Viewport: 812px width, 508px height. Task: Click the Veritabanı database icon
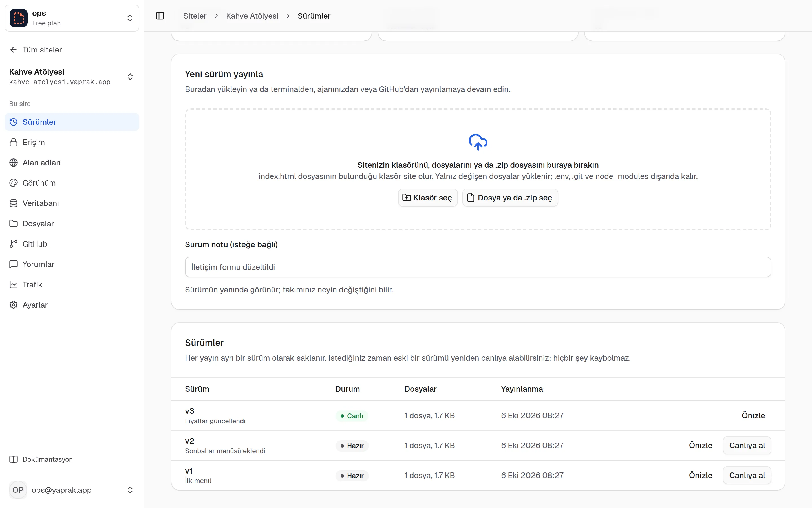pos(14,203)
